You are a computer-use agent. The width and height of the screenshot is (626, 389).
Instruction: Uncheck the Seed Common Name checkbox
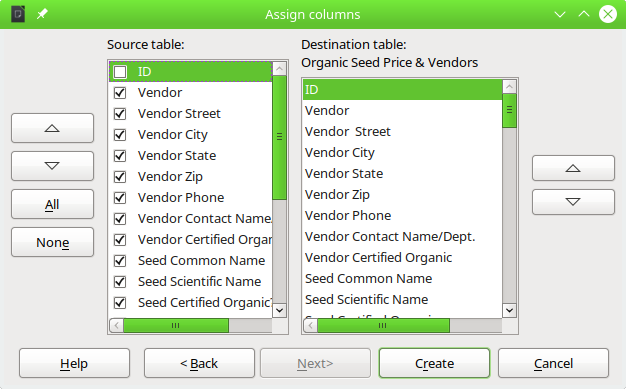[x=120, y=261]
